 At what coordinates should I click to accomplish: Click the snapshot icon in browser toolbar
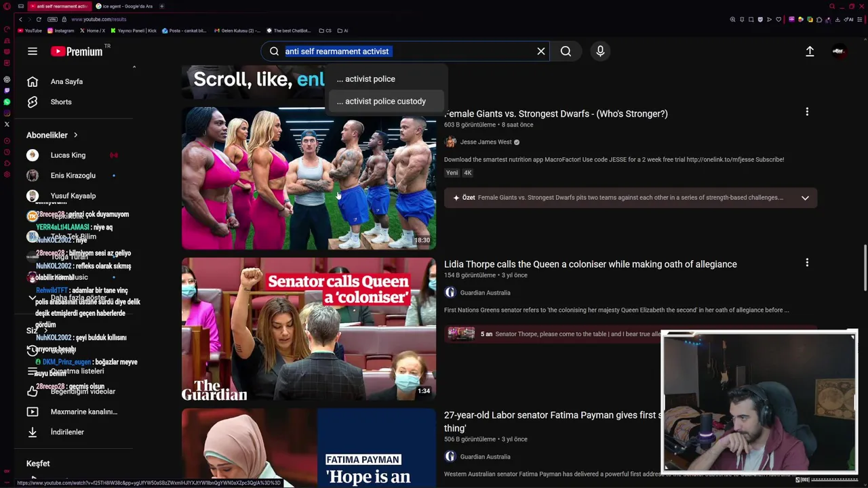coord(751,20)
